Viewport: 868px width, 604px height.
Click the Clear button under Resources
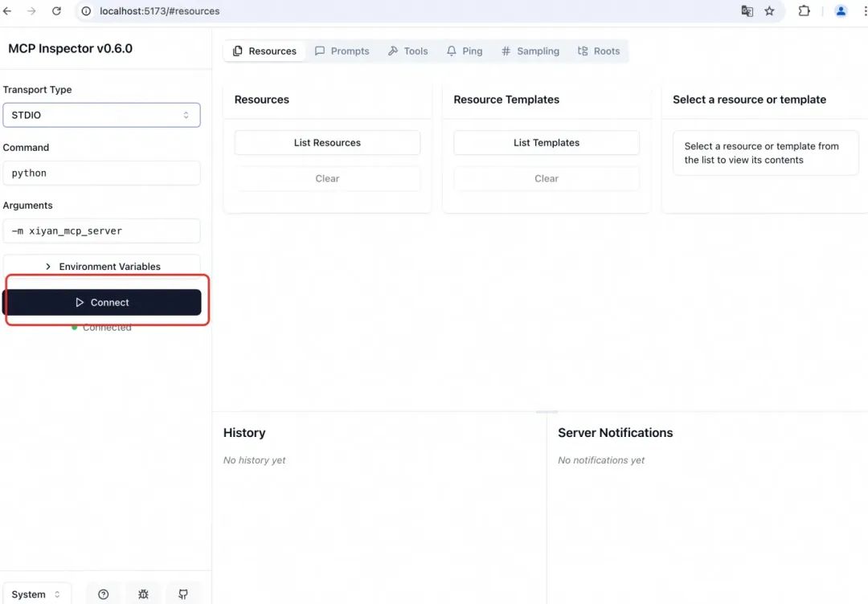[327, 178]
